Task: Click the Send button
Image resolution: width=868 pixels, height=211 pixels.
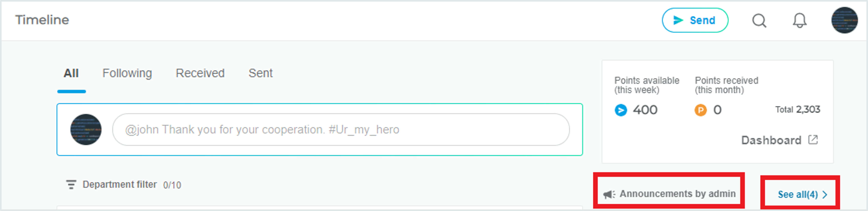Action: point(695,20)
